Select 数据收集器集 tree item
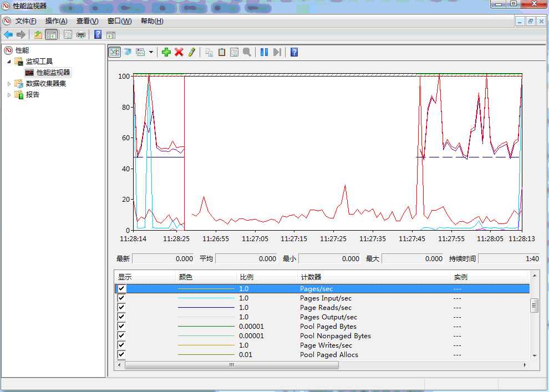Screen dimensions: 549x392 pyautogui.click(x=46, y=84)
